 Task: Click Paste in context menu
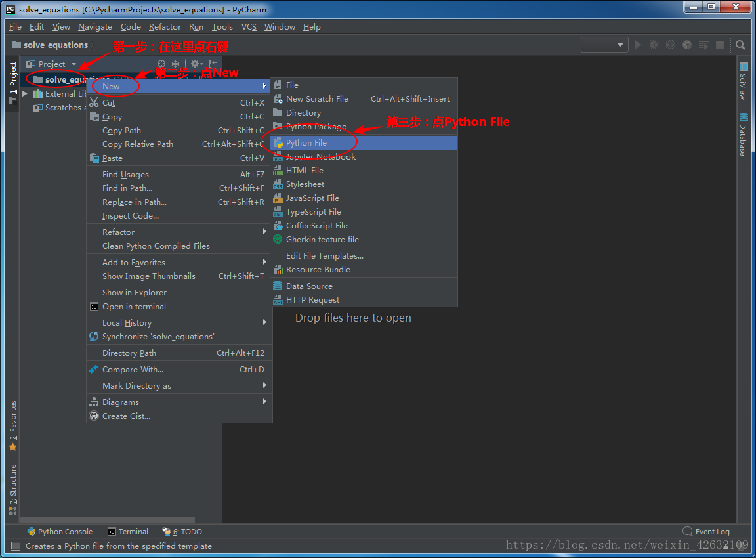tap(179, 158)
